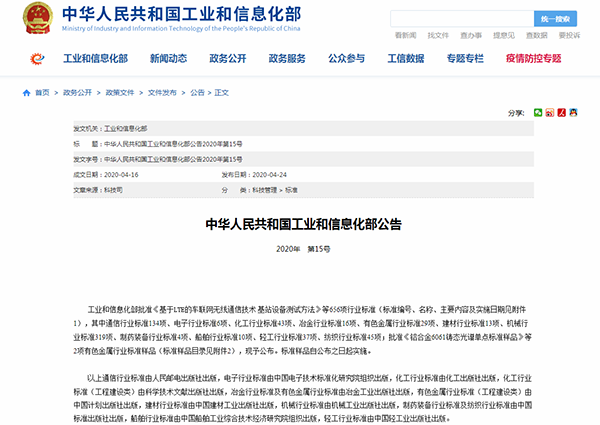This screenshot has width=600, height=425.
Task: Click the national emblem logo
Action: coord(38,18)
